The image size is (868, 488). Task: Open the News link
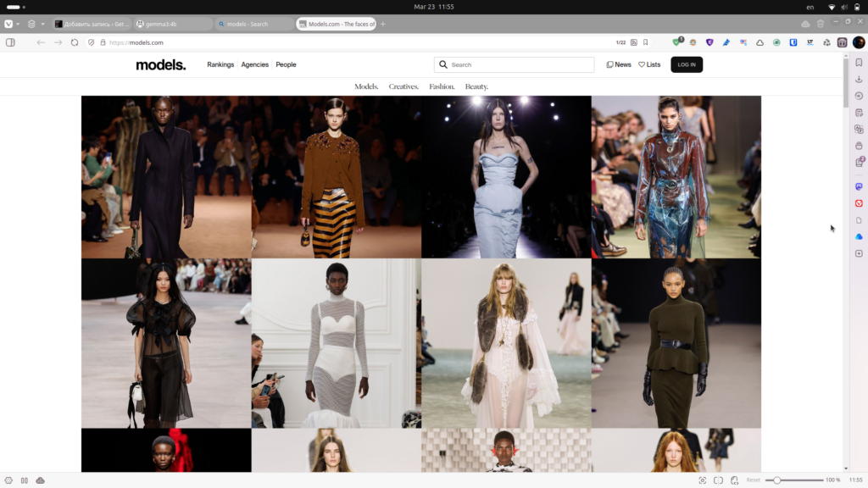(x=619, y=64)
